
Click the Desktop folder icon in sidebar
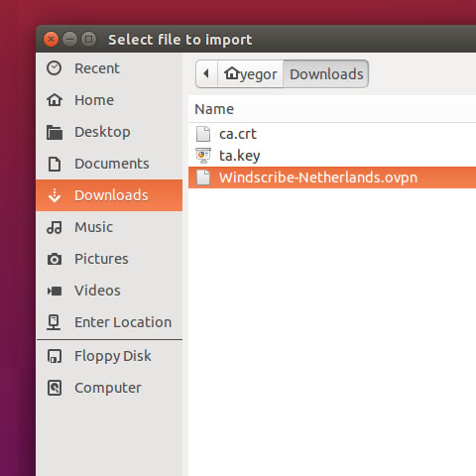click(55, 132)
